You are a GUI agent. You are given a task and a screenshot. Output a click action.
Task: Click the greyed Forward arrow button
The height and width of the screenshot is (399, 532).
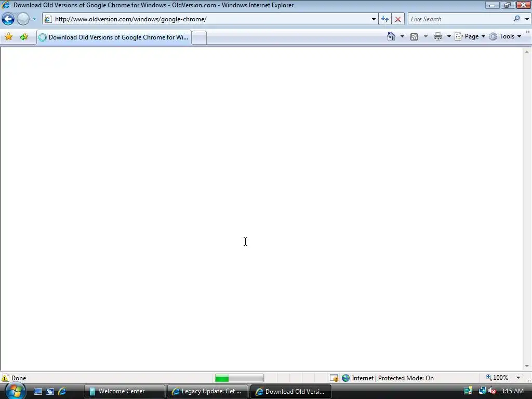[23, 19]
